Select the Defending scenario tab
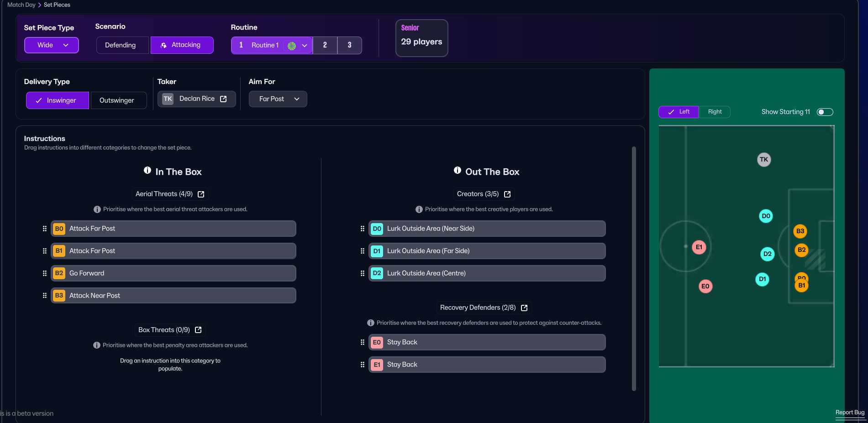Viewport: 868px width, 423px height. pos(121,45)
